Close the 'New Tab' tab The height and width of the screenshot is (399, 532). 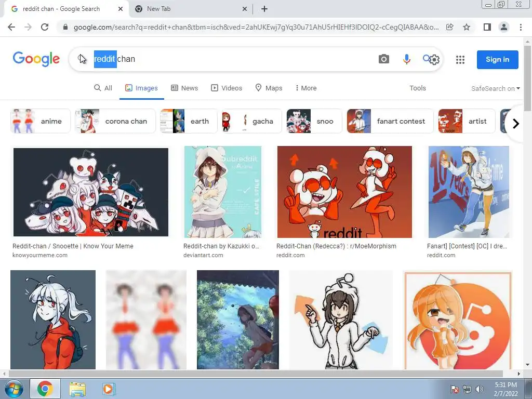pos(245,9)
